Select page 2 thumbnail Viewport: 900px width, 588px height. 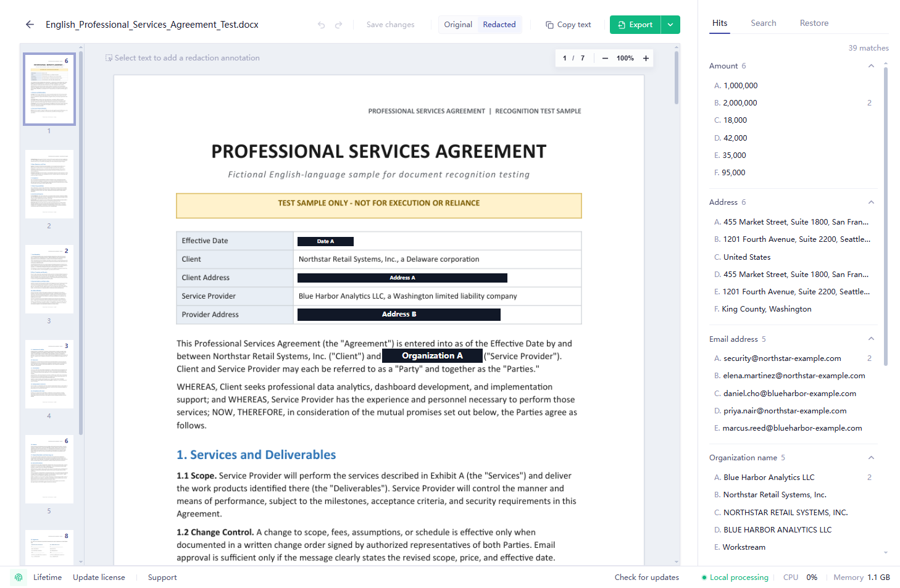click(x=49, y=184)
